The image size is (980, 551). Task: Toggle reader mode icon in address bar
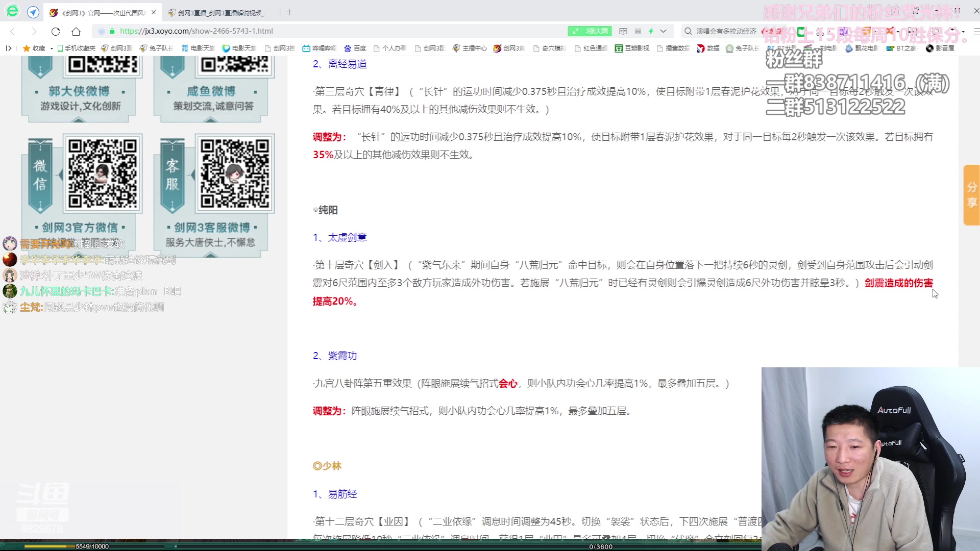pyautogui.click(x=623, y=31)
